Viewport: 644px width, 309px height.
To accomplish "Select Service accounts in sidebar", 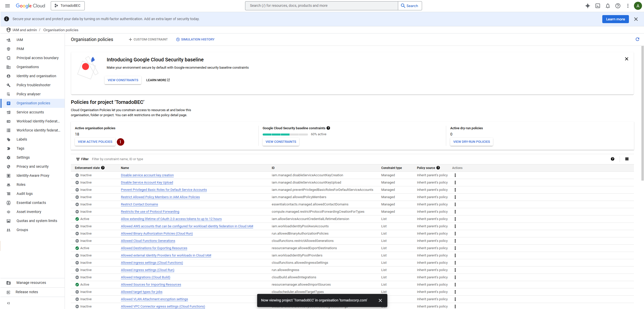I will click(30, 112).
